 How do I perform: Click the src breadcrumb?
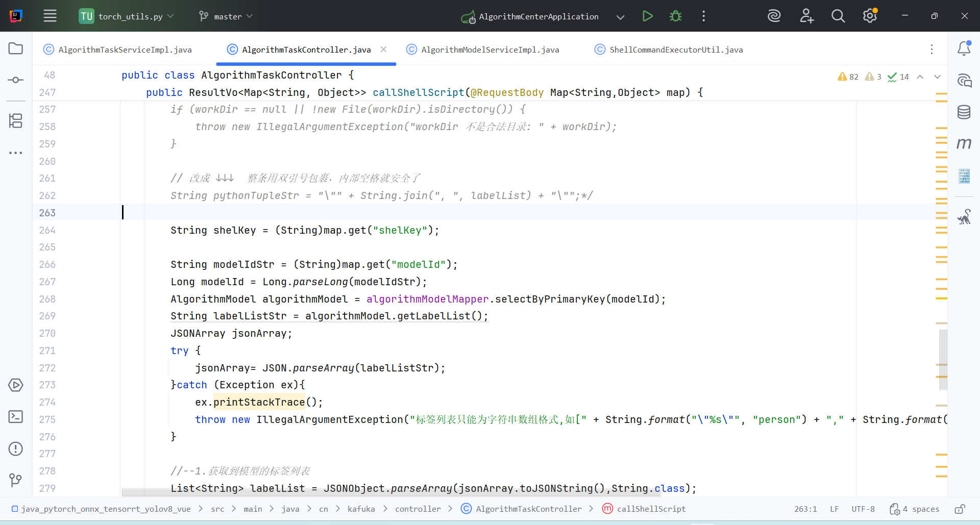point(217,509)
